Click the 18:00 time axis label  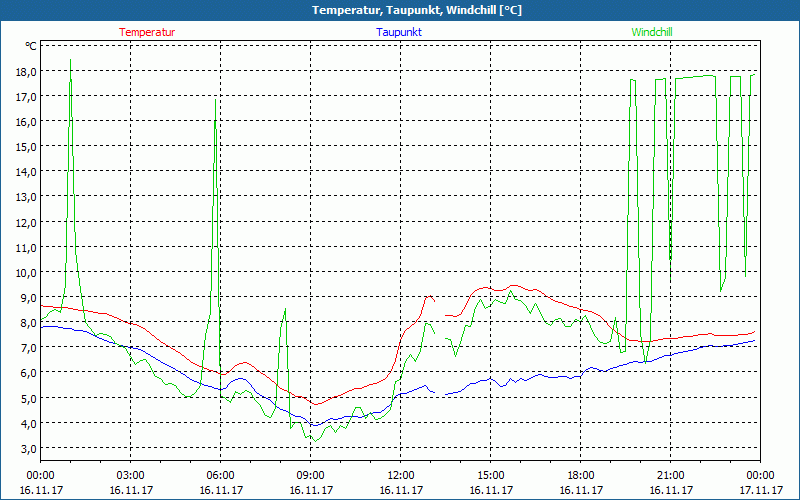(x=580, y=475)
